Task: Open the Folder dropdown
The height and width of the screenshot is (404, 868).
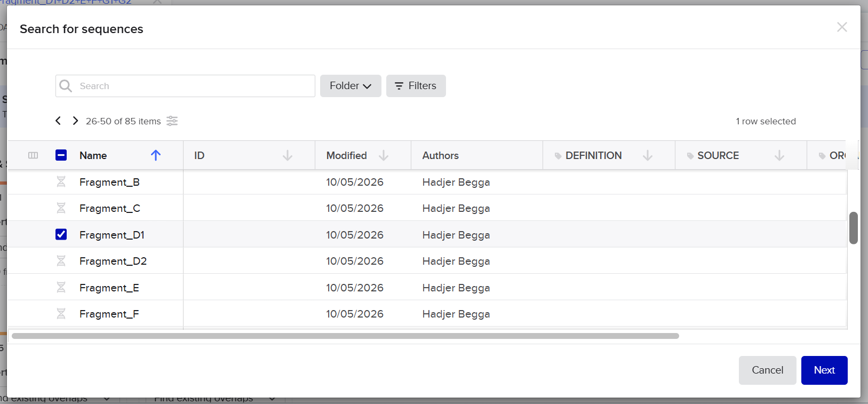Action: tap(351, 86)
